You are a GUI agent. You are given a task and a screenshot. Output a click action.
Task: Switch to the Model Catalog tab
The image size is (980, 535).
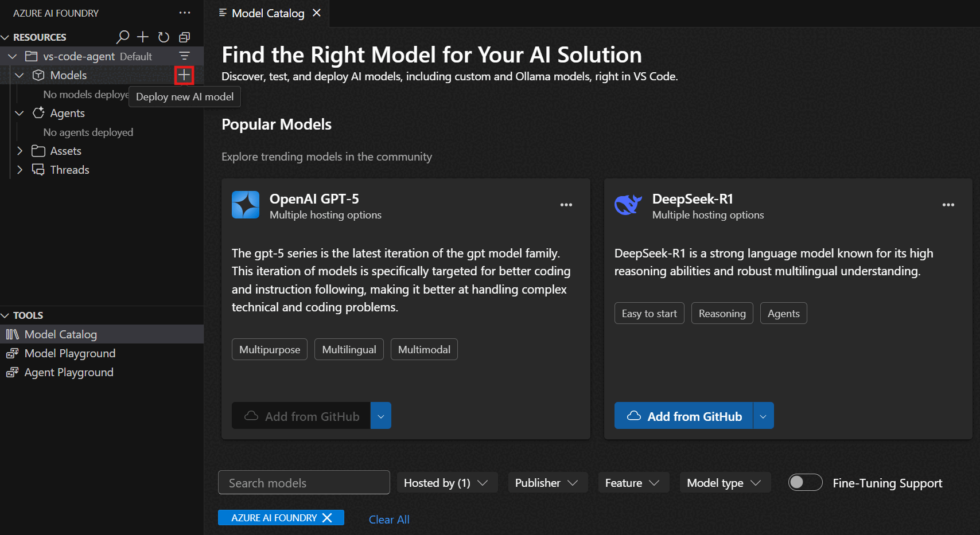(x=269, y=13)
